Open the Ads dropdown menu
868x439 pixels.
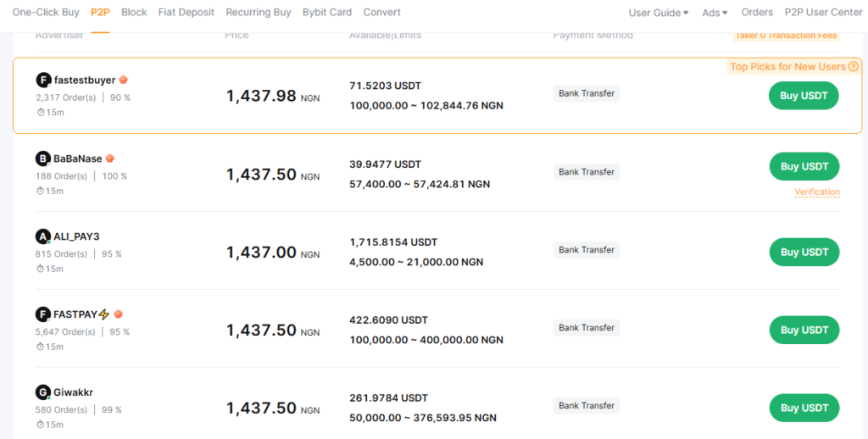click(x=715, y=13)
